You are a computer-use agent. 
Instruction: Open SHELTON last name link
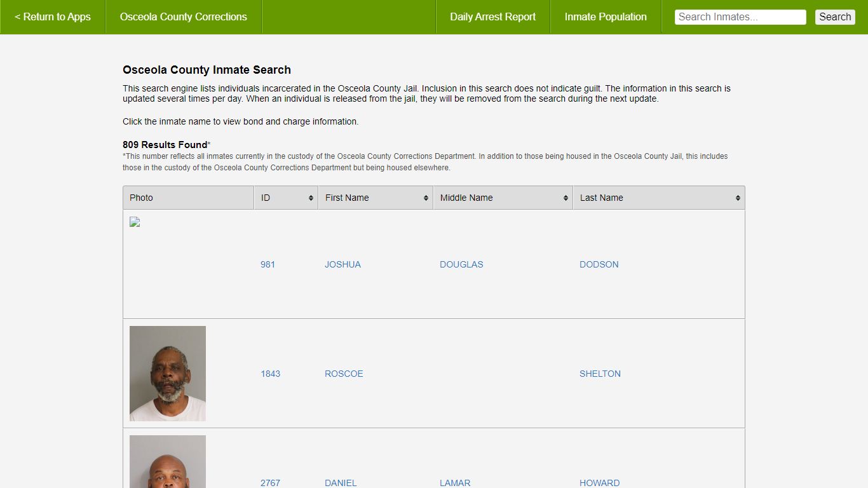600,374
